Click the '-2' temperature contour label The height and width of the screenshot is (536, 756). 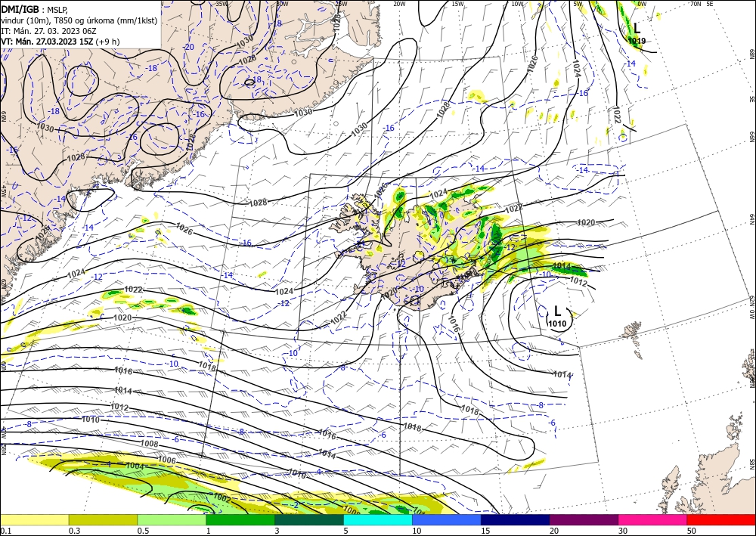coord(296,505)
